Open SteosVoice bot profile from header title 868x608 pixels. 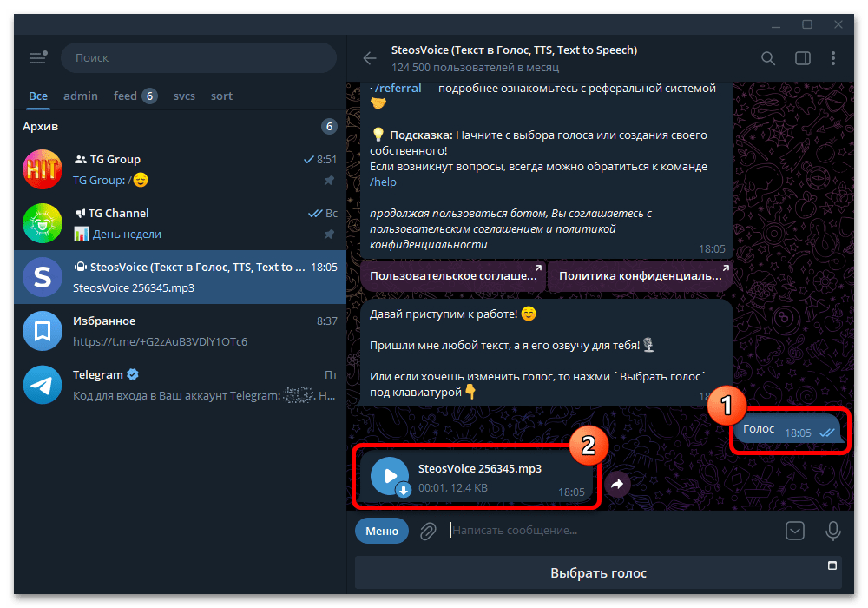tap(514, 50)
